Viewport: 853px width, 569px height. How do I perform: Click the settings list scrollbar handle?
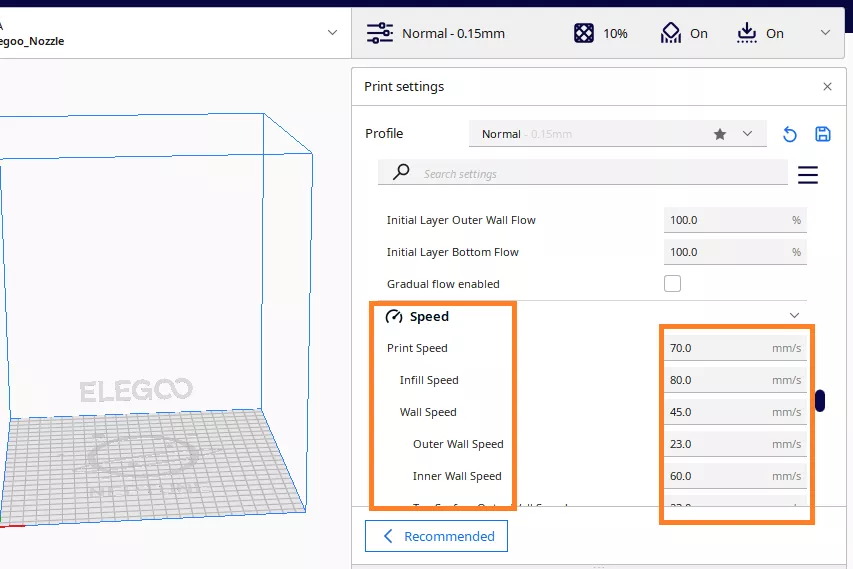pos(820,400)
